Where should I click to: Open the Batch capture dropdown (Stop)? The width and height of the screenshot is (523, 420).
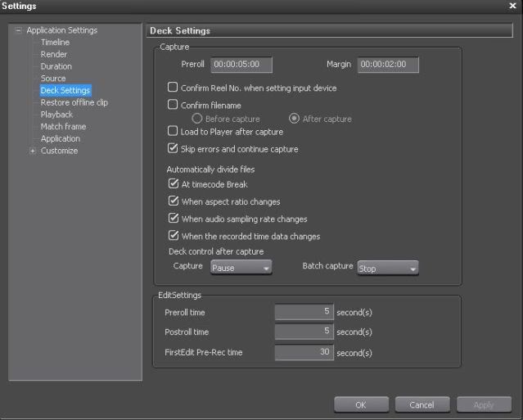click(x=388, y=268)
